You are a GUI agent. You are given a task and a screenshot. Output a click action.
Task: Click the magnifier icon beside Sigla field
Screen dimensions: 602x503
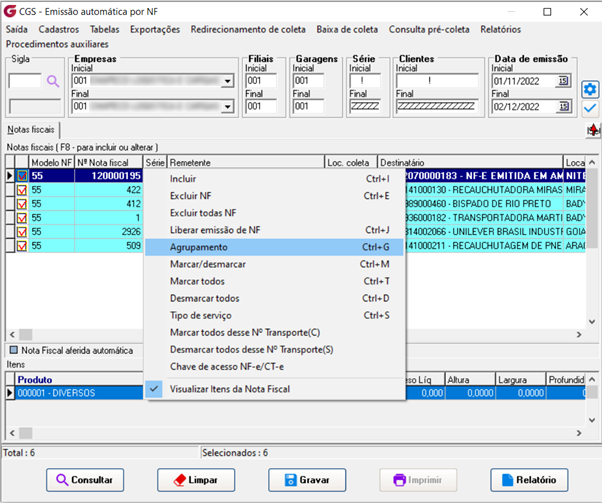tap(53, 81)
